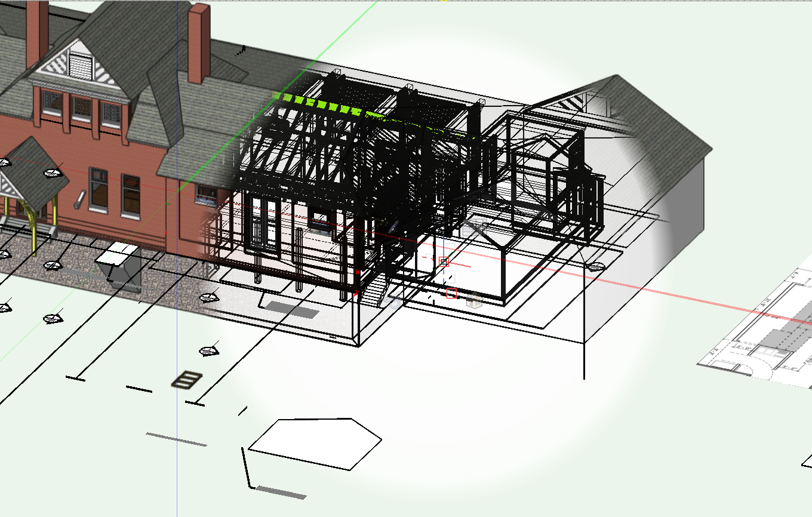Select the small brown grate symbol on the ground
Viewport: 812px width, 517px height.
click(x=187, y=379)
